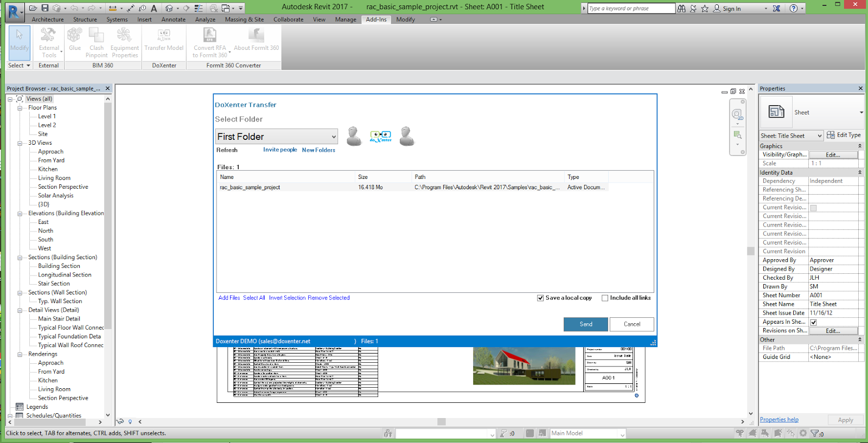
Task: Collapse the 3D Views tree node
Action: tap(20, 143)
